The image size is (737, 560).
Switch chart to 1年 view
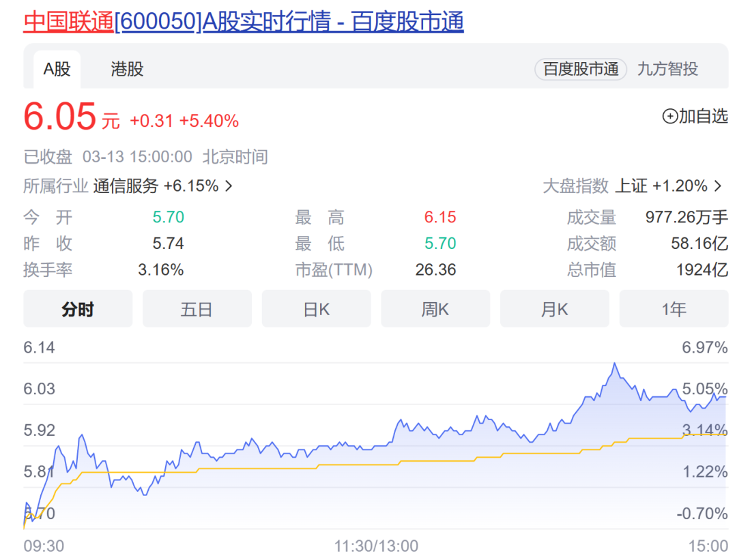click(674, 309)
